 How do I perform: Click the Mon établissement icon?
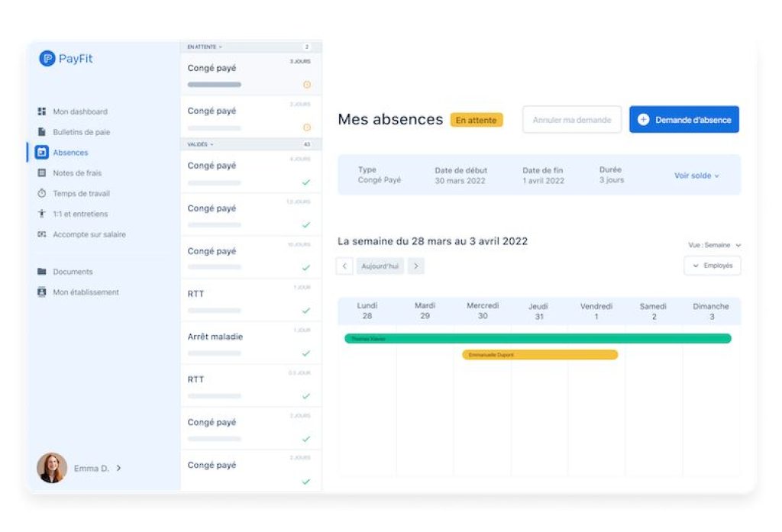pyautogui.click(x=42, y=292)
